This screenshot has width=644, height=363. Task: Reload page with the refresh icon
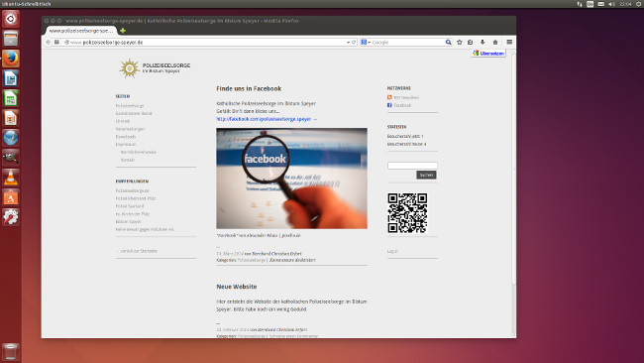tap(354, 42)
